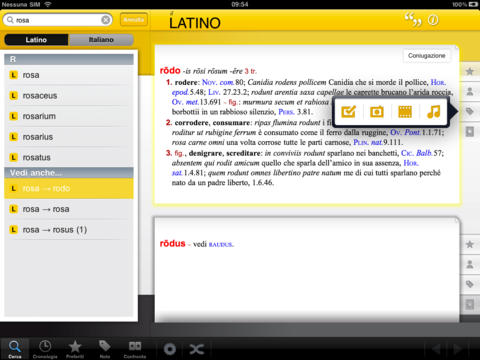Image resolution: width=480 pixels, height=360 pixels.
Task: Select rosatus in the results list
Action: (69, 157)
